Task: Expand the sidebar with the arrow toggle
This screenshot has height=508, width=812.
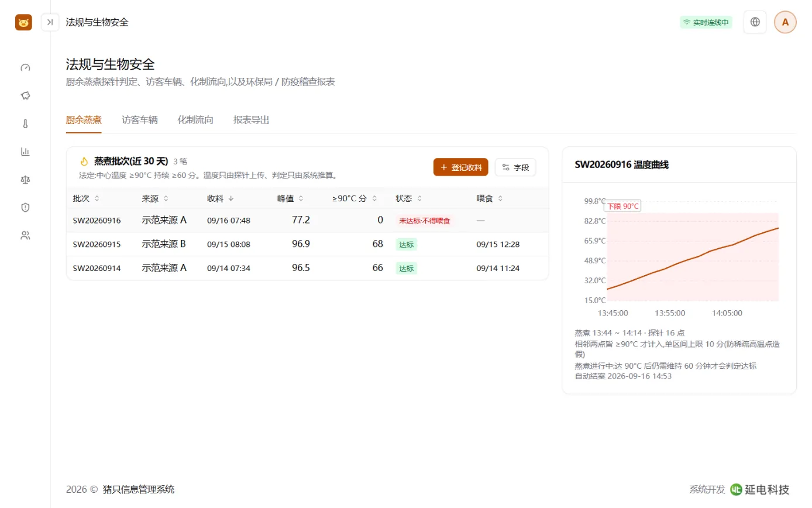Action: 50,22
